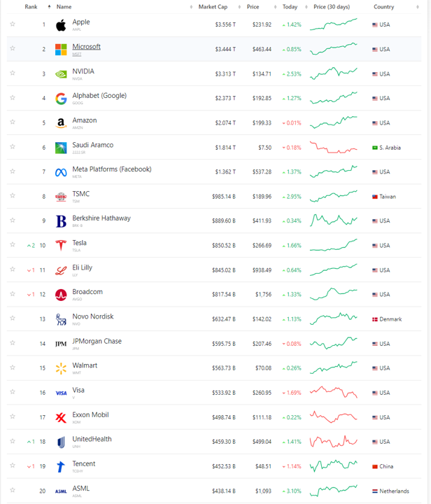Screen dimensions: 431x504
Task: Click the UnitedHealth shield logo
Action: tap(61, 442)
